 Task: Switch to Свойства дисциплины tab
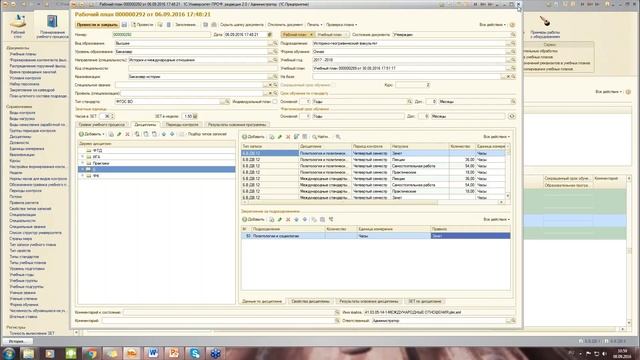(310, 301)
